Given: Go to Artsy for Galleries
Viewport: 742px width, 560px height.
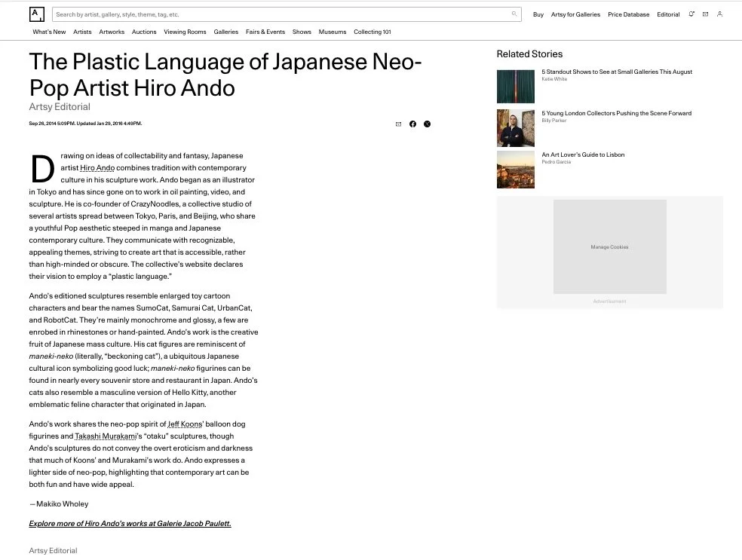Looking at the screenshot, I should point(575,14).
